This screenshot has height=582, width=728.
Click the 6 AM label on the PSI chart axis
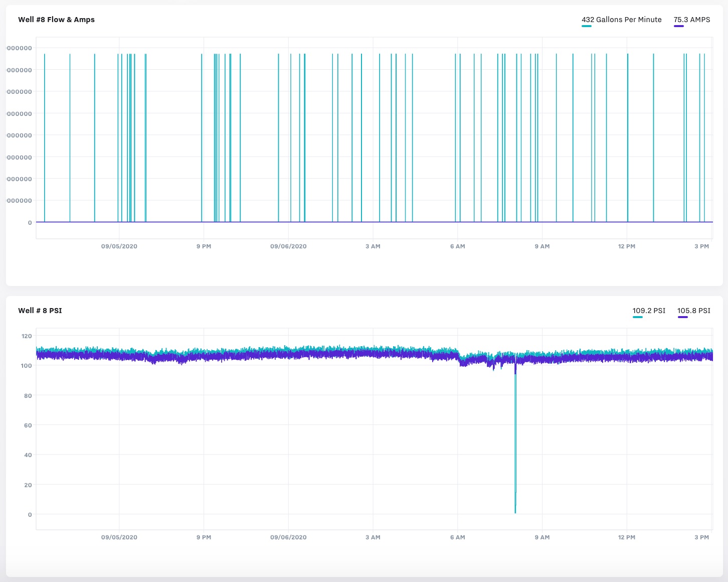pos(458,537)
